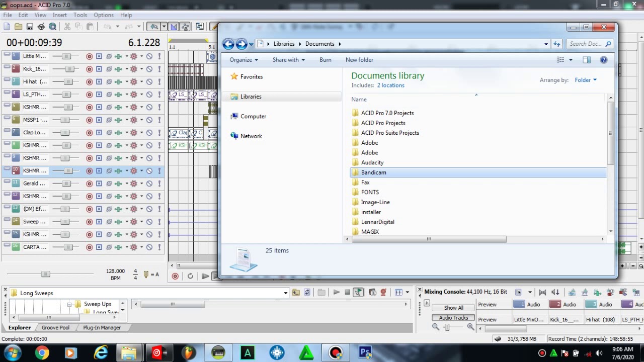Image resolution: width=644 pixels, height=362 pixels.
Task: Open Edit menu in ACID Pro
Action: click(x=23, y=15)
